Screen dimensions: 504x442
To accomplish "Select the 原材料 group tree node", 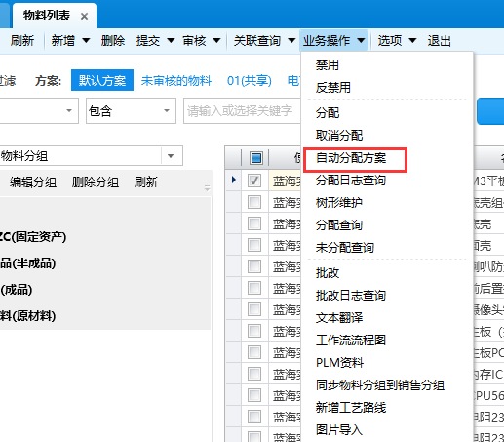I will (x=27, y=316).
